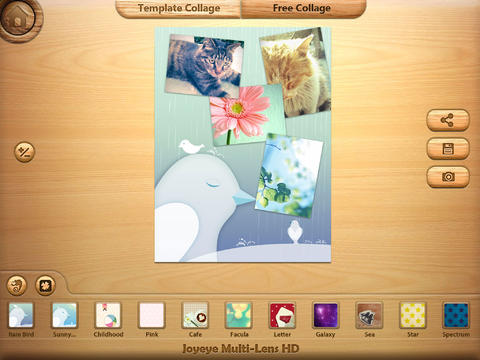Select the gray tabby cat photo
The width and height of the screenshot is (480, 360).
pos(205,66)
